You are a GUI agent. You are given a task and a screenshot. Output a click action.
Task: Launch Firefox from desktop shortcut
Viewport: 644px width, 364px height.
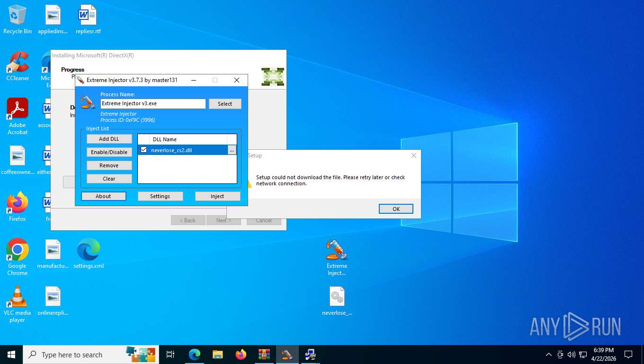[18, 207]
